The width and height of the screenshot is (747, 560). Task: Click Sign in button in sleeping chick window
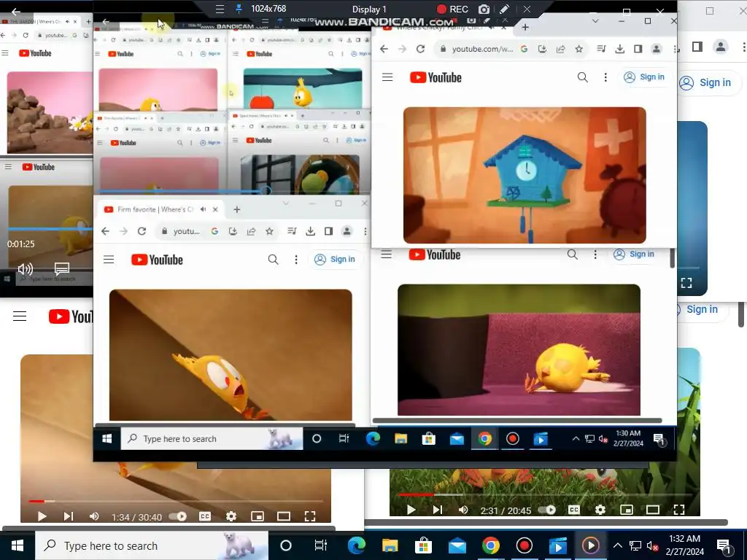tap(634, 254)
